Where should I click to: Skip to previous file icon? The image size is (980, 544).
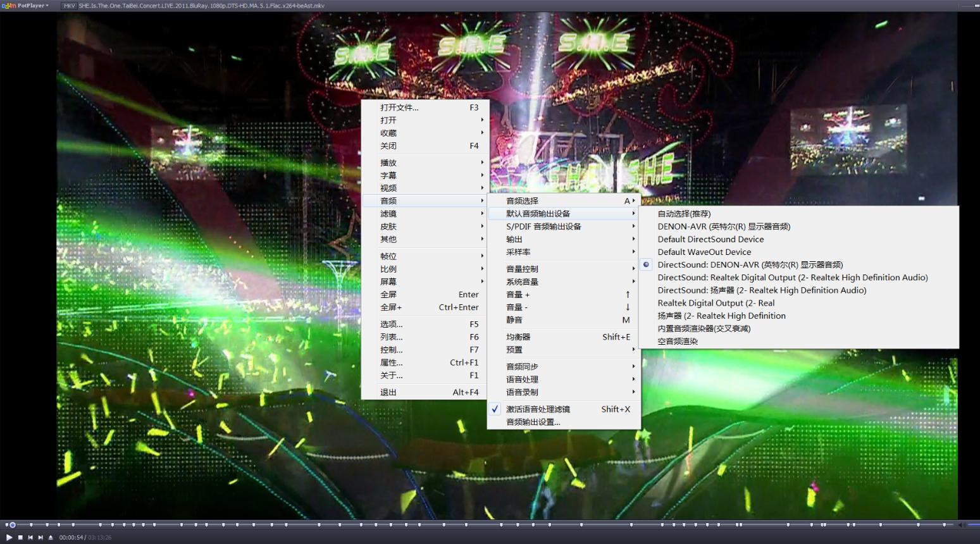coord(30,536)
